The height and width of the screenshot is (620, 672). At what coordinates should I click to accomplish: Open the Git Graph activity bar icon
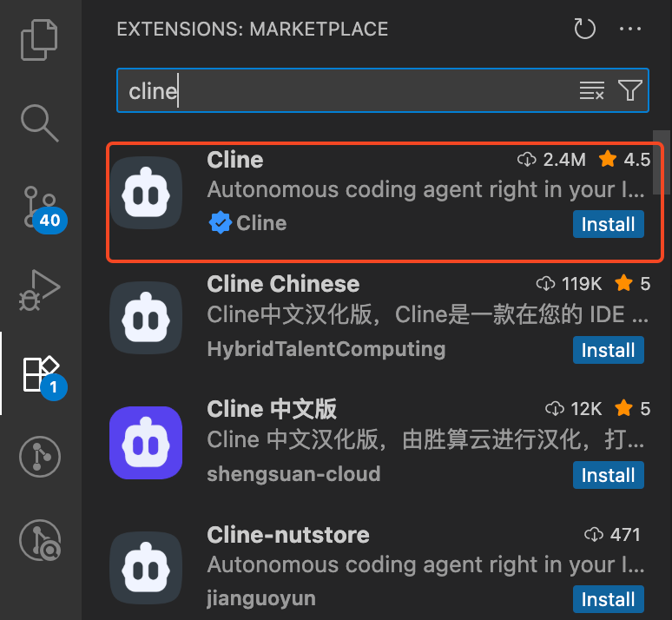(40, 457)
